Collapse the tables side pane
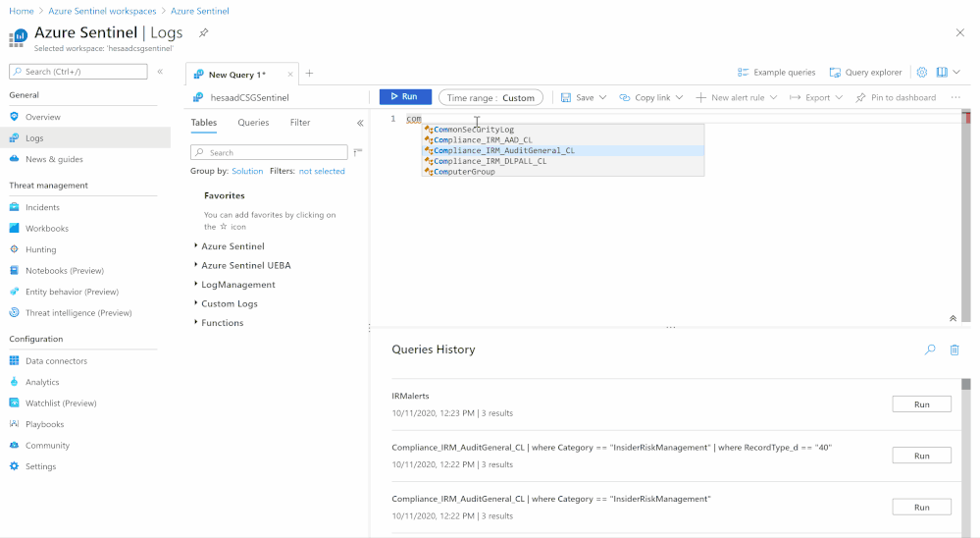The image size is (980, 538). click(360, 124)
